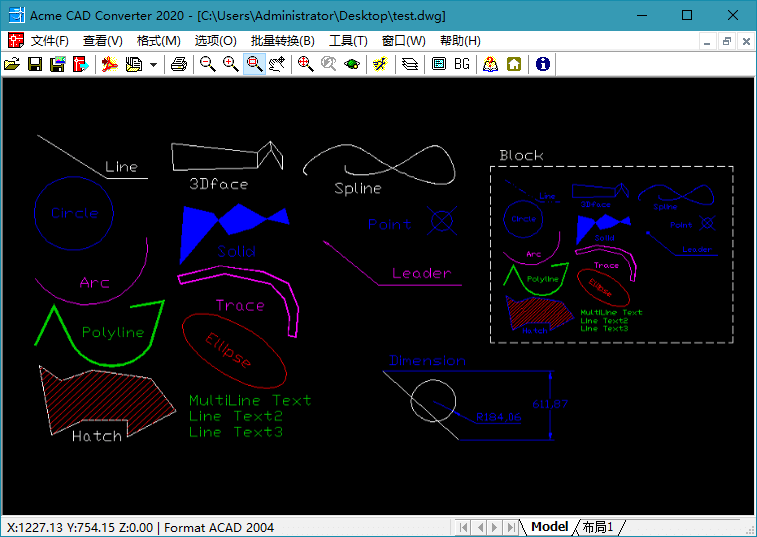Click the red Ellipse in the drawing
The width and height of the screenshot is (757, 537).
[x=234, y=350]
